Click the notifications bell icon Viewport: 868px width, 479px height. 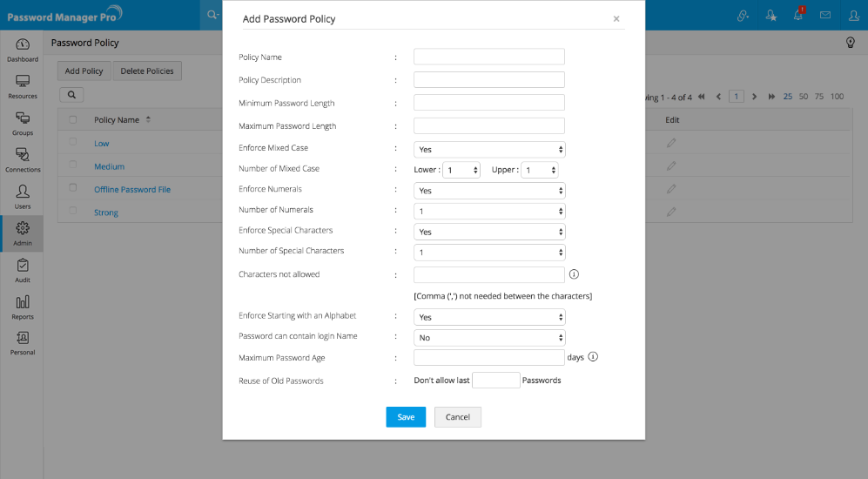798,15
